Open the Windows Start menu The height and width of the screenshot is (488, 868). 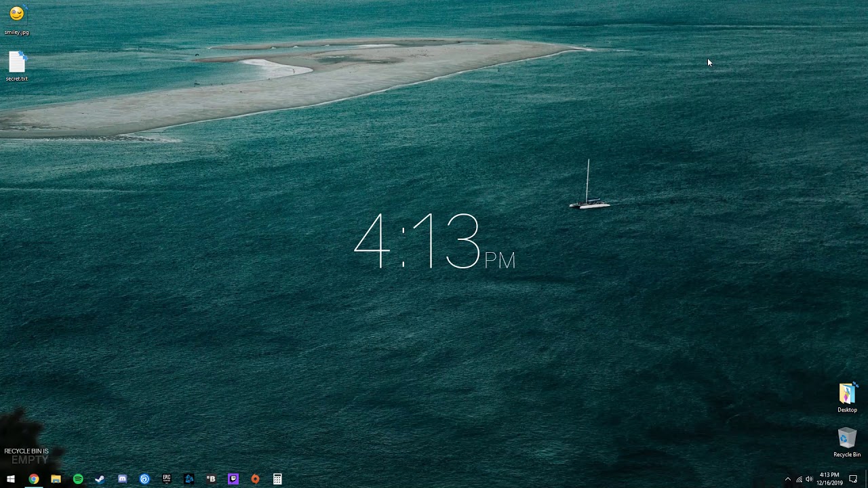tap(11, 479)
